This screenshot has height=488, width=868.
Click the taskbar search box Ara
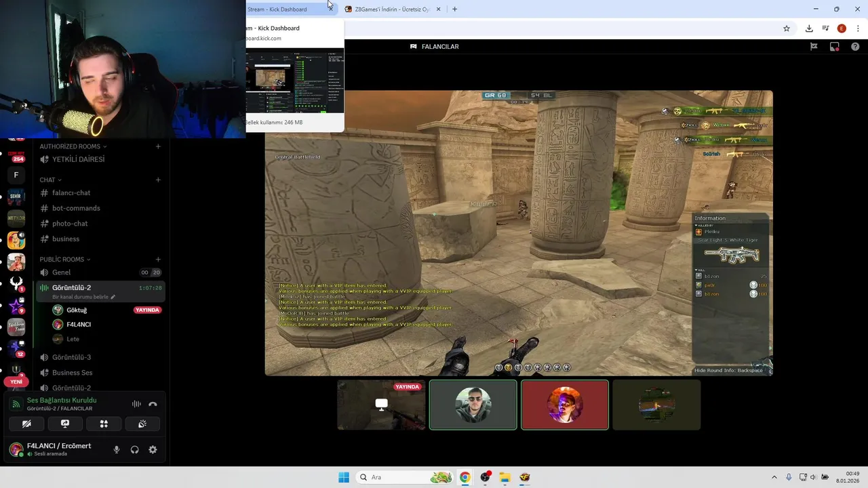tap(404, 477)
